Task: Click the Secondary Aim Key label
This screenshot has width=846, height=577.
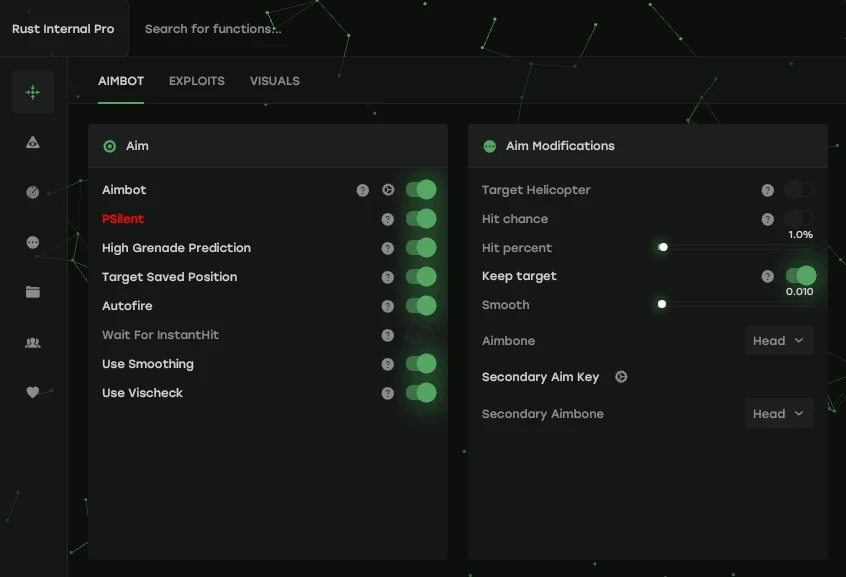Action: 540,377
